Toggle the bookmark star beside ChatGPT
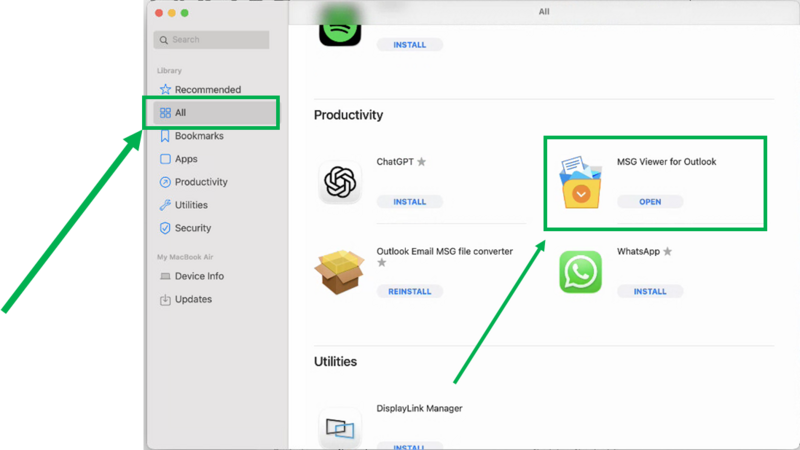This screenshot has width=800, height=450. point(421,162)
